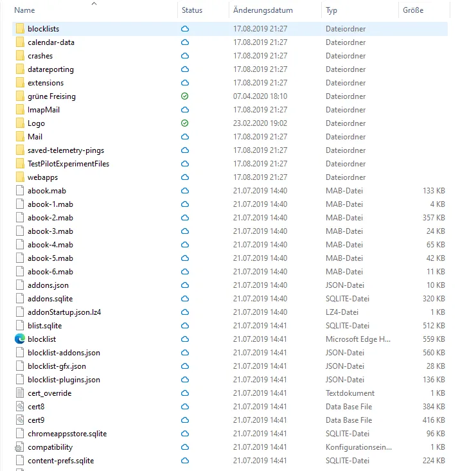
Task: Select the ImapMail folder name
Action: coord(44,110)
